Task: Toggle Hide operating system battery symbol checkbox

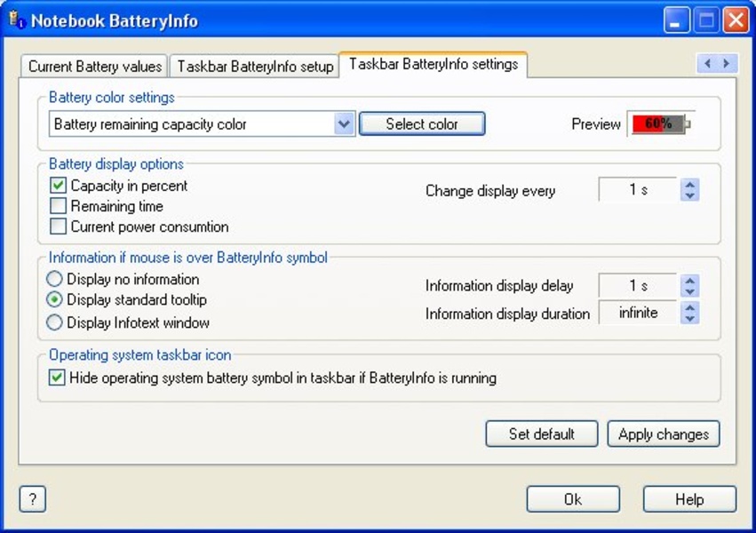Action: tap(57, 378)
